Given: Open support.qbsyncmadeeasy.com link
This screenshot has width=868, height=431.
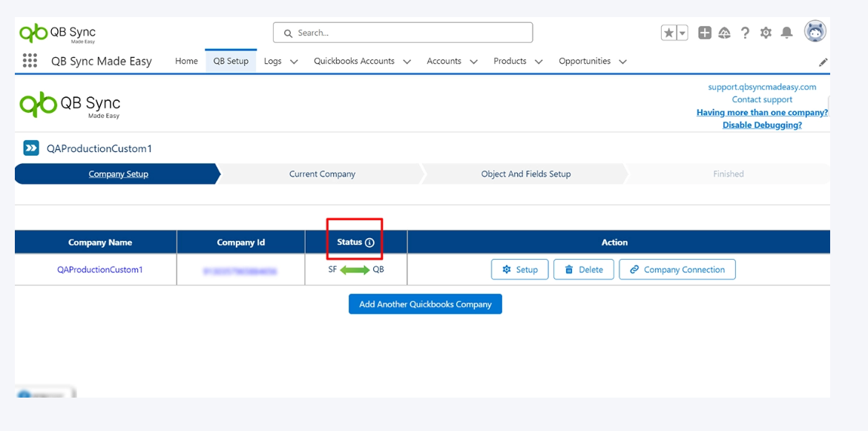Looking at the screenshot, I should [762, 87].
